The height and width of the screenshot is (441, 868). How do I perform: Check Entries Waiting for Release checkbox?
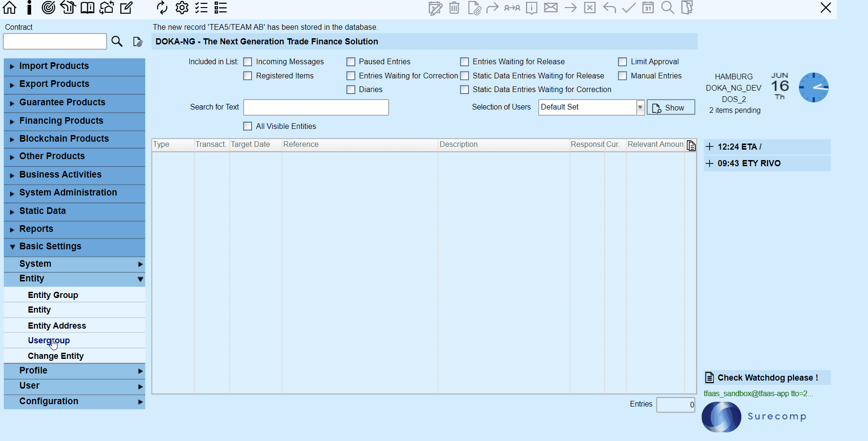(x=465, y=62)
